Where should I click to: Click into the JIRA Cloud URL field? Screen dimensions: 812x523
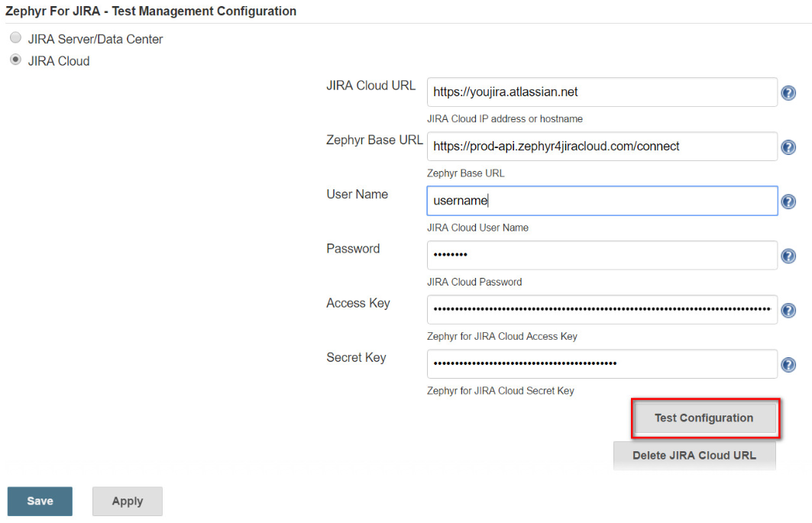(x=602, y=92)
